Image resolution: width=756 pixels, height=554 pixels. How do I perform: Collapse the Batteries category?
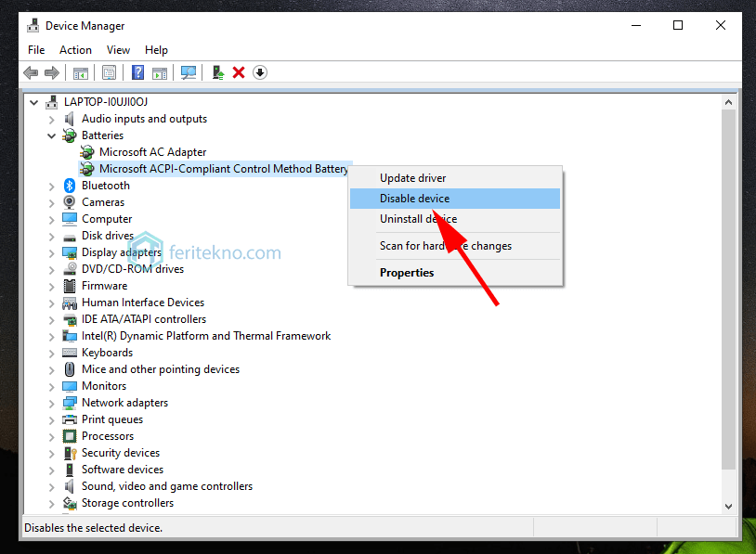(52, 135)
